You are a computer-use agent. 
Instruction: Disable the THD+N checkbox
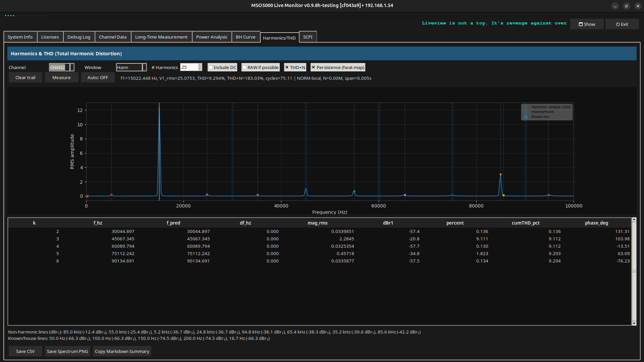point(287,67)
